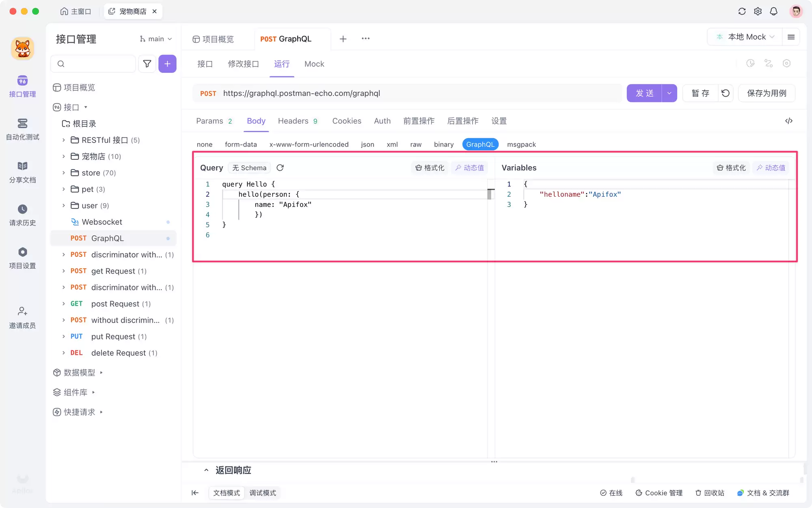Viewport: 812px width, 508px height.
Task: Expand the 宠物店 folder
Action: click(64, 156)
